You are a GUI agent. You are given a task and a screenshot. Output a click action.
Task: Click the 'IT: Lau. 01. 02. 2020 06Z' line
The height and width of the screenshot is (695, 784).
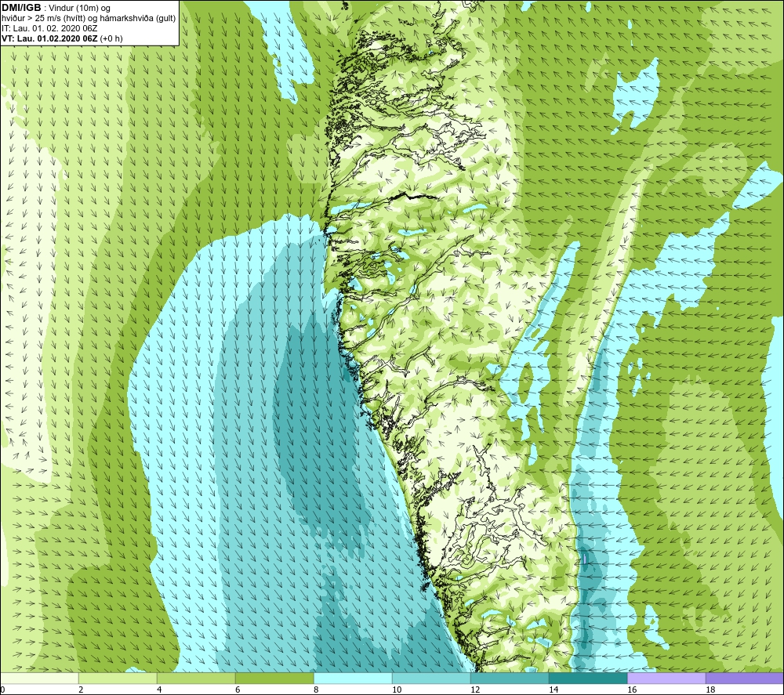coord(49,28)
